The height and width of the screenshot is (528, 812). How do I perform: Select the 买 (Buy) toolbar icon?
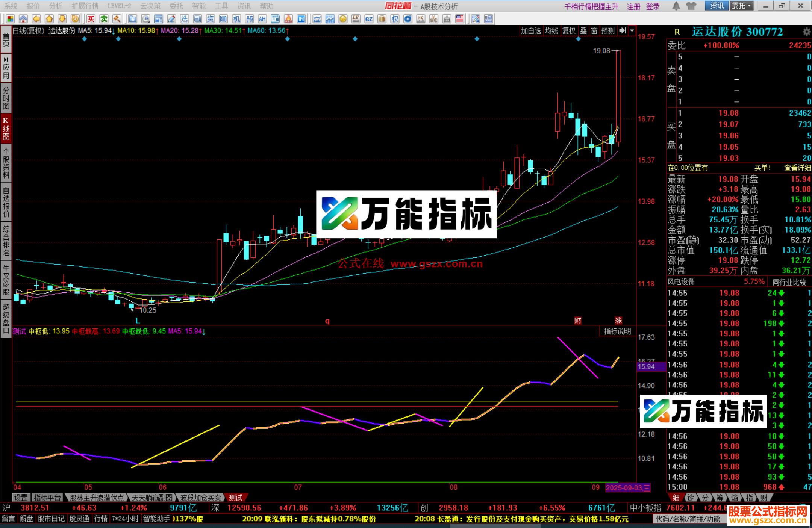pos(91,19)
